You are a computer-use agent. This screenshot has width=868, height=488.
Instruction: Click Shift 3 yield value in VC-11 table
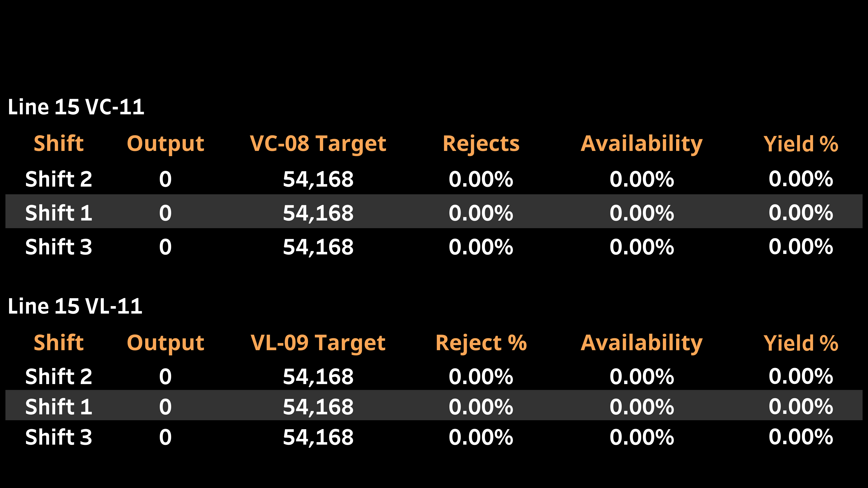tap(801, 247)
